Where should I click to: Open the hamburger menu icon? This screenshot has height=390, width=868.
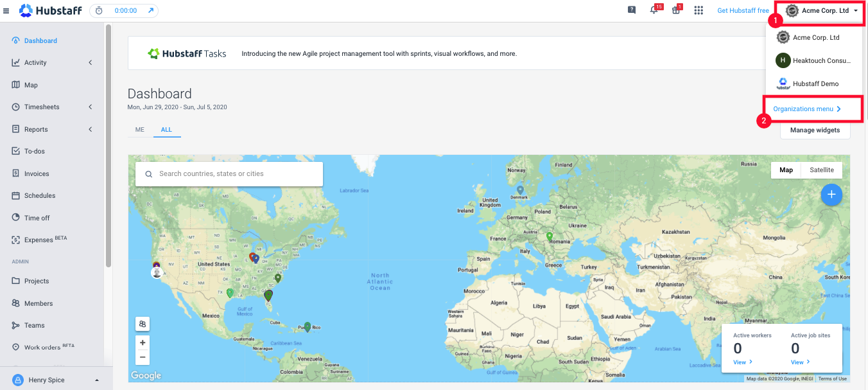pos(6,10)
